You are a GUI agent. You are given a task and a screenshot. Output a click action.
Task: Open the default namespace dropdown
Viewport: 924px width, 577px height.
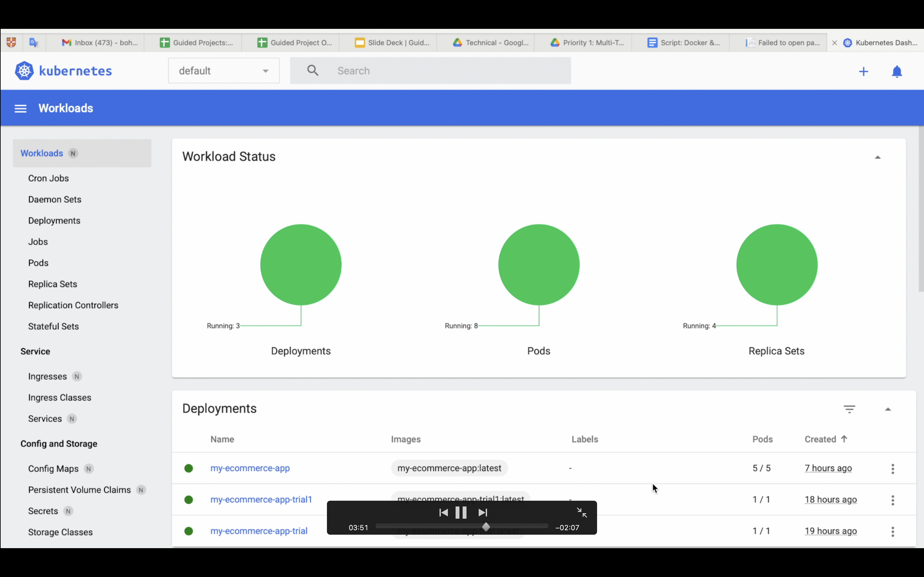[x=224, y=71]
